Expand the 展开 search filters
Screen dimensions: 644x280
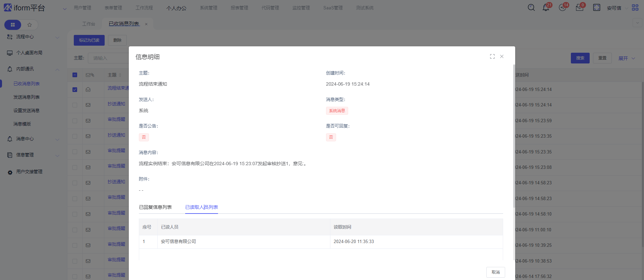pyautogui.click(x=626, y=58)
